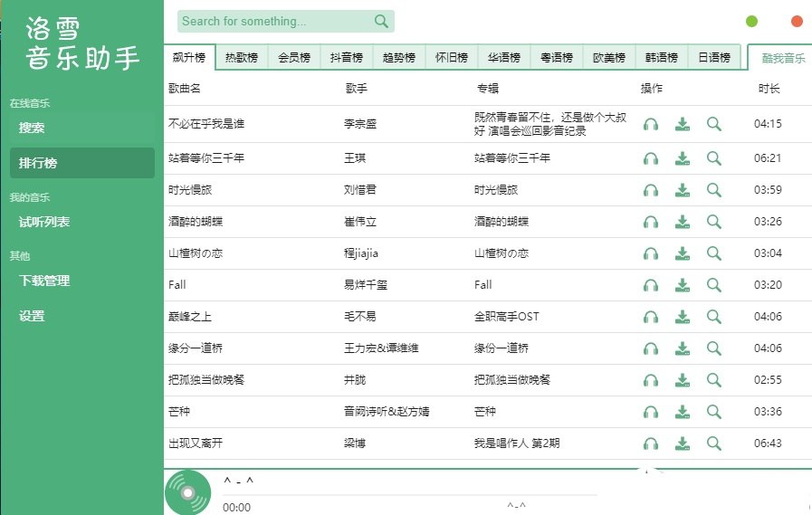This screenshot has width=812, height=515.
Task: Download the song 芒种
Action: (x=683, y=412)
